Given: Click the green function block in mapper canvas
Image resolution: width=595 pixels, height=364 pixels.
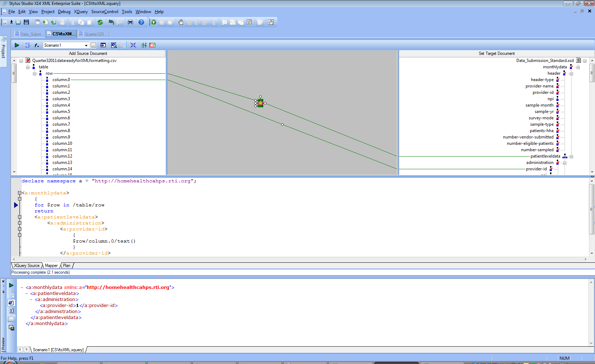Looking at the screenshot, I should click(260, 103).
